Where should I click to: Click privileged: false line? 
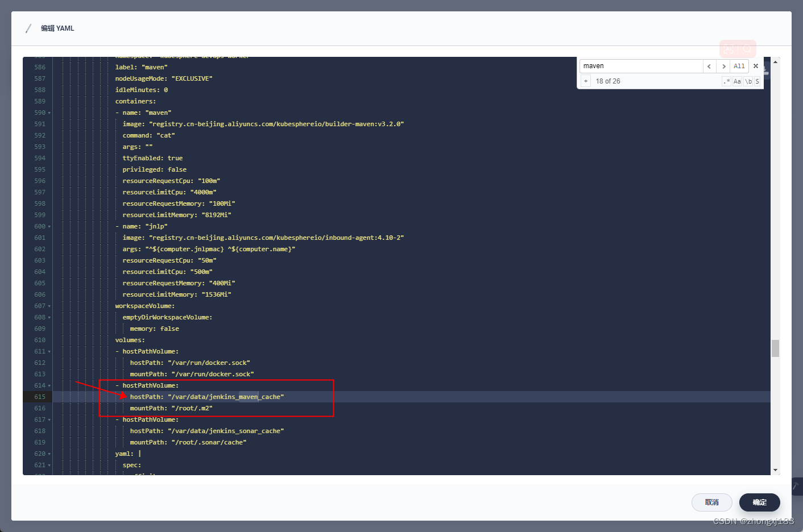pyautogui.click(x=155, y=169)
